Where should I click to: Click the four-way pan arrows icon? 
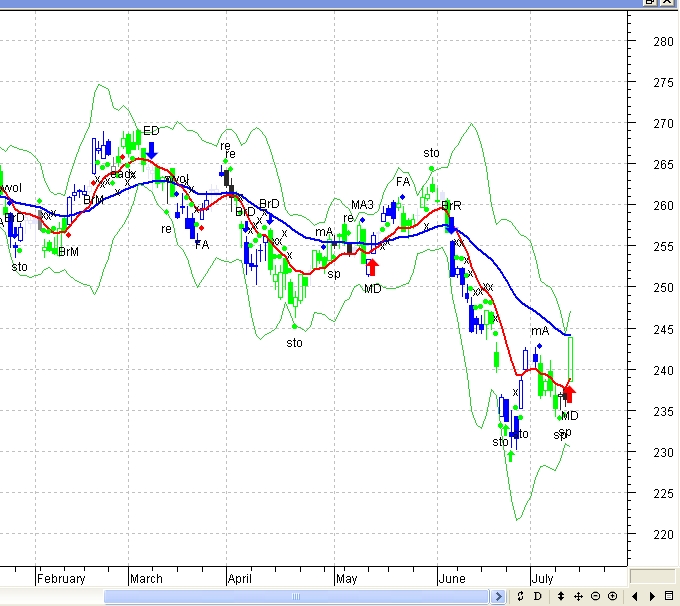tap(578, 597)
